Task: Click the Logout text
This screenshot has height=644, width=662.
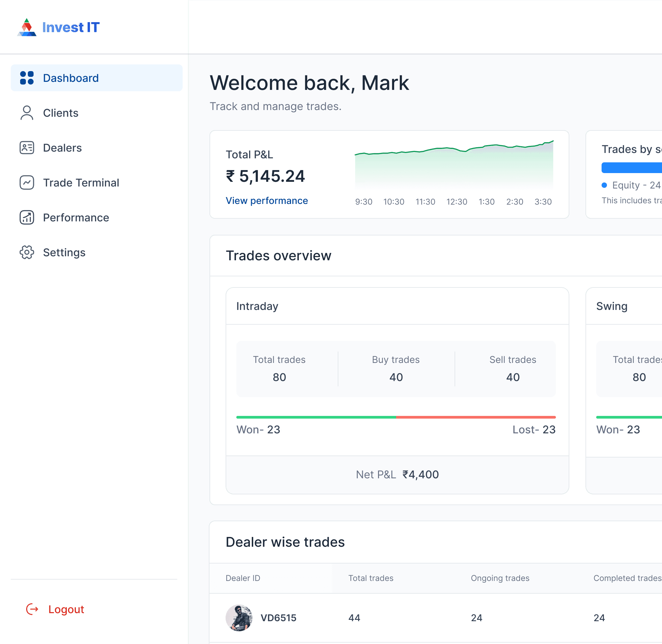Action: pos(66,609)
